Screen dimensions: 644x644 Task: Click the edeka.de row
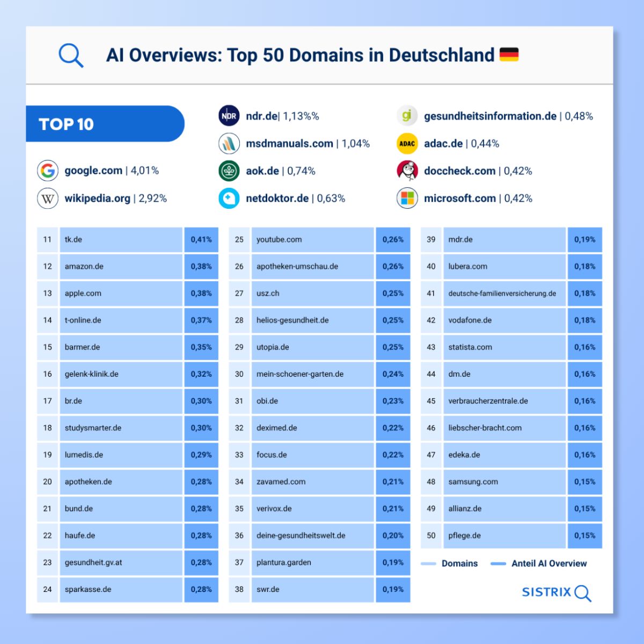pyautogui.click(x=511, y=455)
